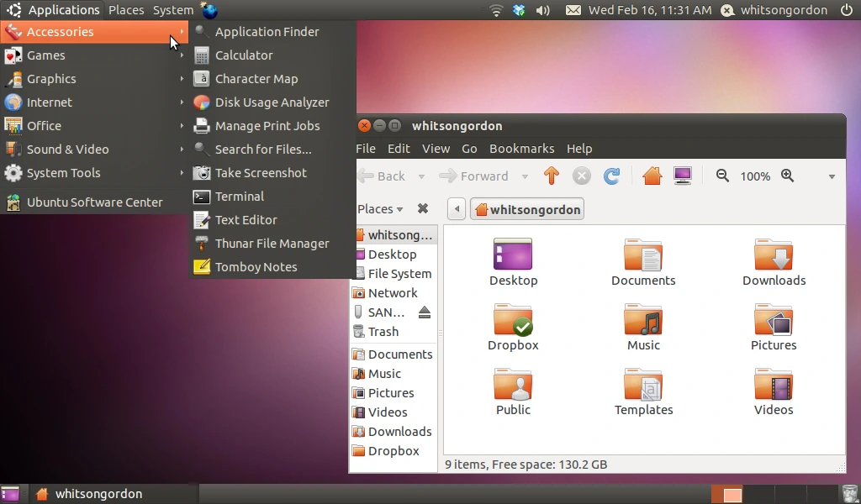Expand the Places sidebar dropdown
Image resolution: width=861 pixels, height=504 pixels.
[x=381, y=209]
